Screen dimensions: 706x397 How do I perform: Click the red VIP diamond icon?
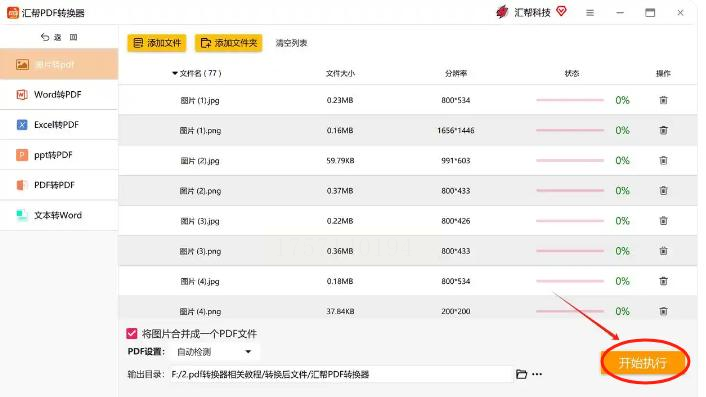point(561,11)
